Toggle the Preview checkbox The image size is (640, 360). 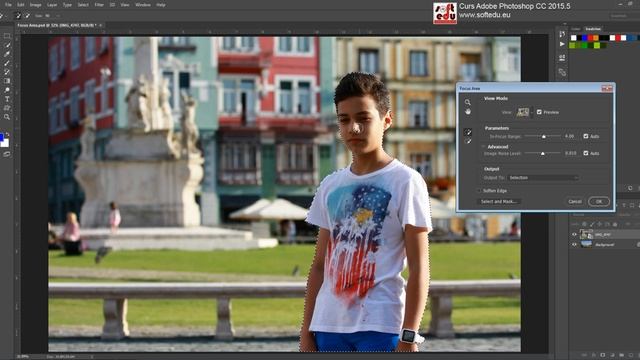(x=539, y=112)
